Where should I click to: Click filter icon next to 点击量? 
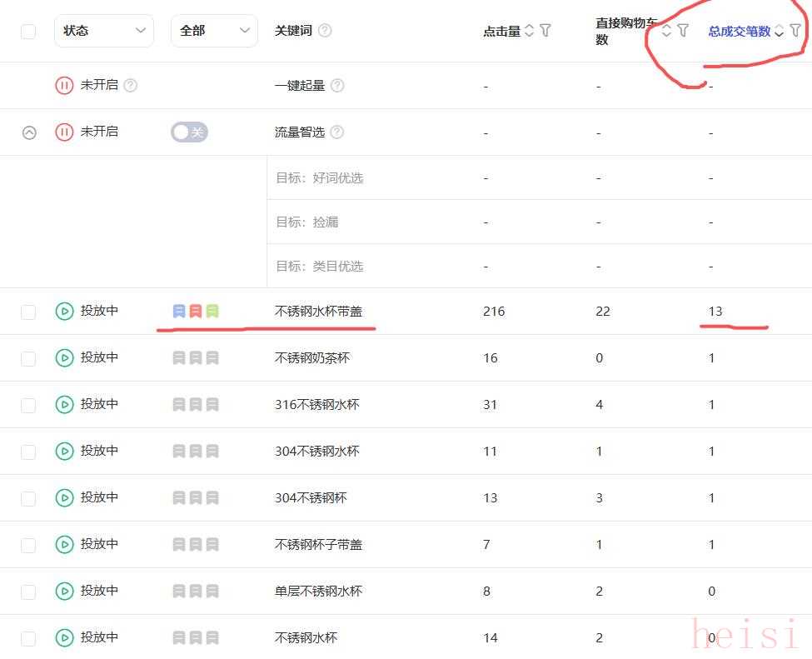click(545, 31)
